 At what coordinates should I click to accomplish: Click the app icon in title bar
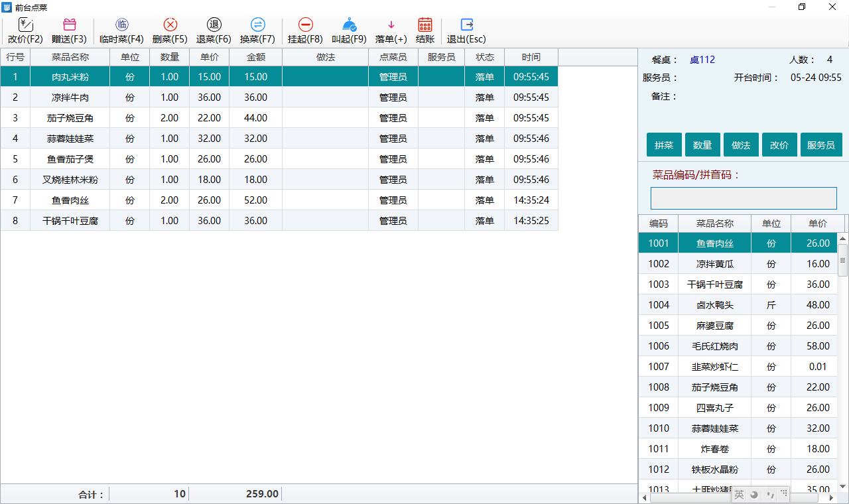click(7, 7)
